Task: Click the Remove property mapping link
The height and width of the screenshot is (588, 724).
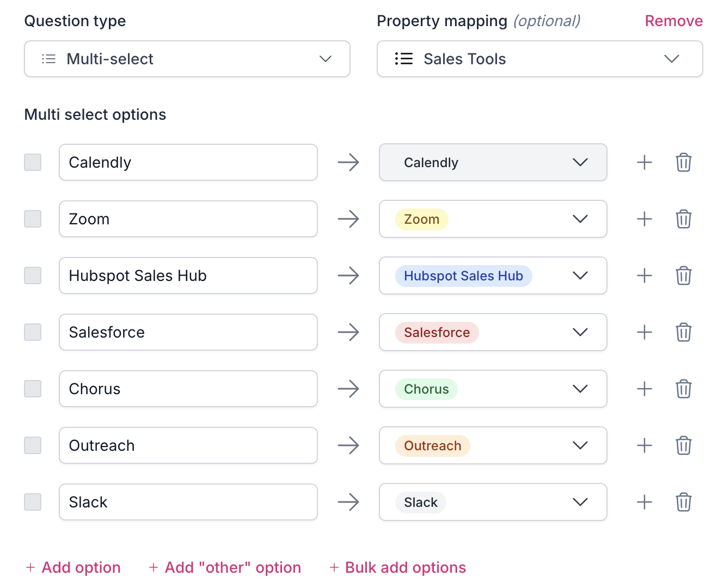Action: point(673,21)
